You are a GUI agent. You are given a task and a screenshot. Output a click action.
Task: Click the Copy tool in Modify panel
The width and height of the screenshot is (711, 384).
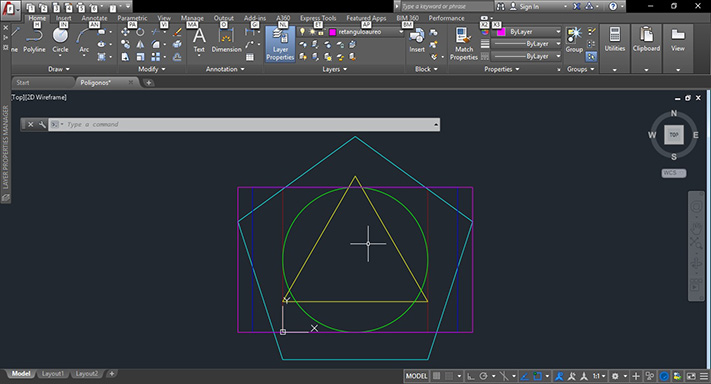pyautogui.click(x=125, y=44)
